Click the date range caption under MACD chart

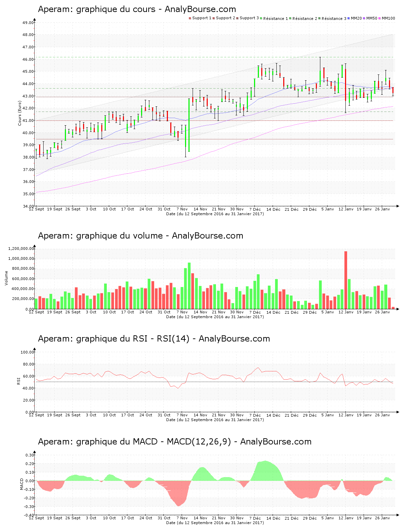(215, 523)
